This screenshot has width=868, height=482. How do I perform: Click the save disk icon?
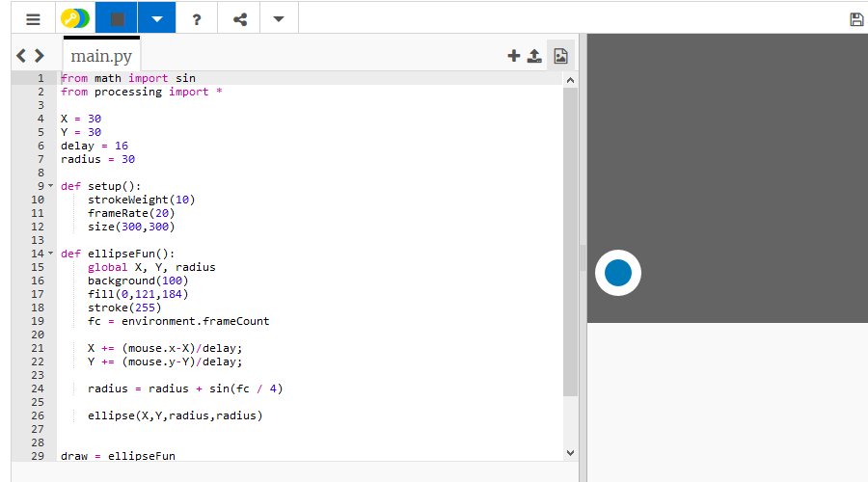[x=856, y=19]
